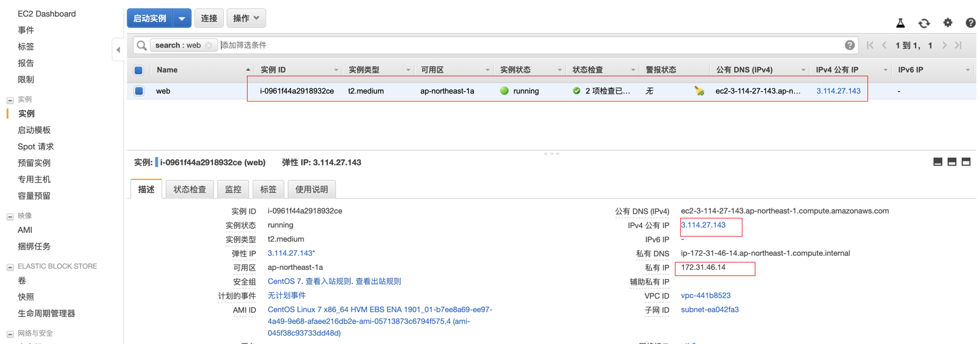
Task: Open the 操作 actions dropdown
Action: point(246,18)
